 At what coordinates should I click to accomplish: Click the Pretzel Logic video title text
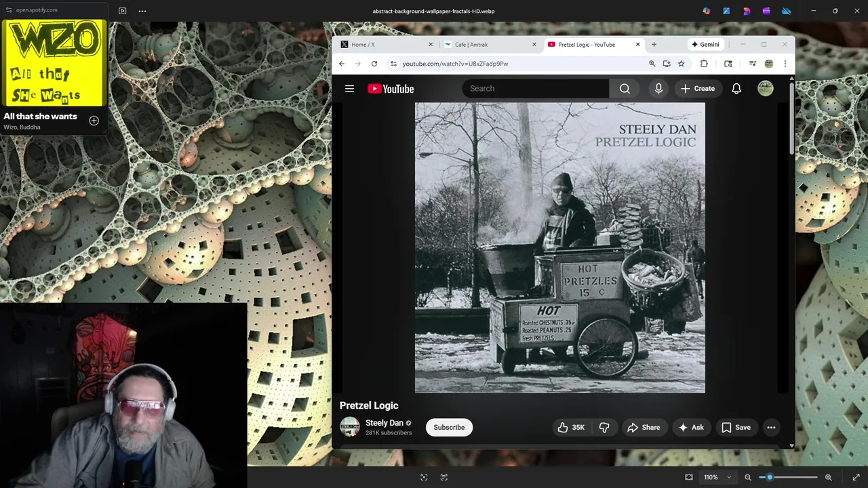(369, 405)
